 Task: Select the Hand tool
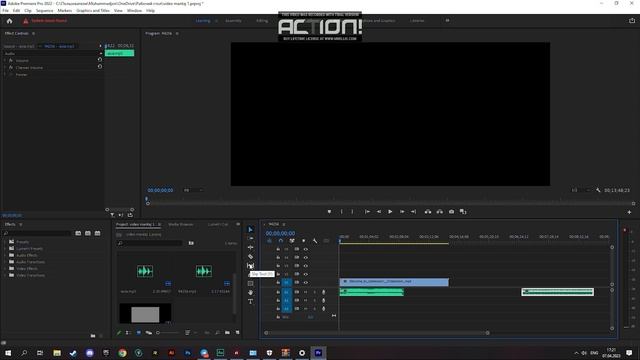250,293
